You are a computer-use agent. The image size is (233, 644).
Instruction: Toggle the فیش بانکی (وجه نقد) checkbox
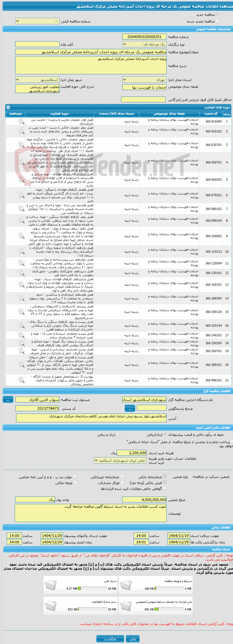click(x=165, y=482)
